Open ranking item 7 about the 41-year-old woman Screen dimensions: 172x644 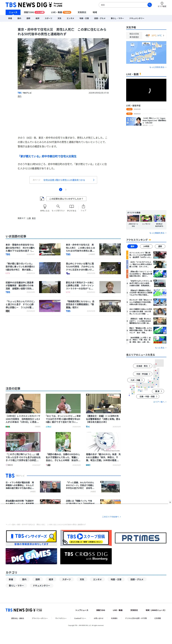point(146,311)
